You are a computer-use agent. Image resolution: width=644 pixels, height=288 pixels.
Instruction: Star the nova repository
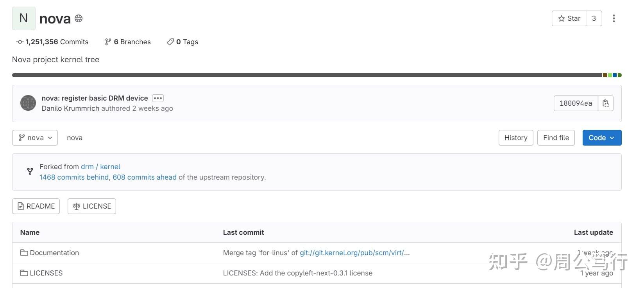coord(569,18)
